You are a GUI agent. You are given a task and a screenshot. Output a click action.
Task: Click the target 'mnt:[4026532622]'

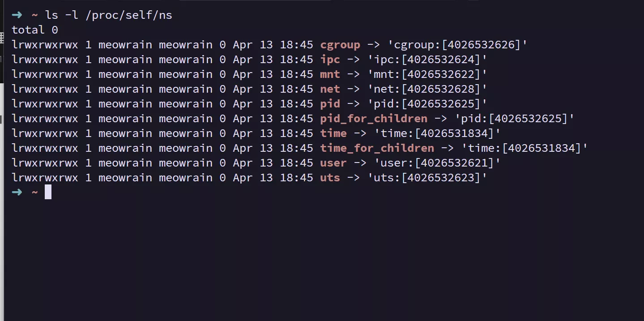(x=427, y=74)
